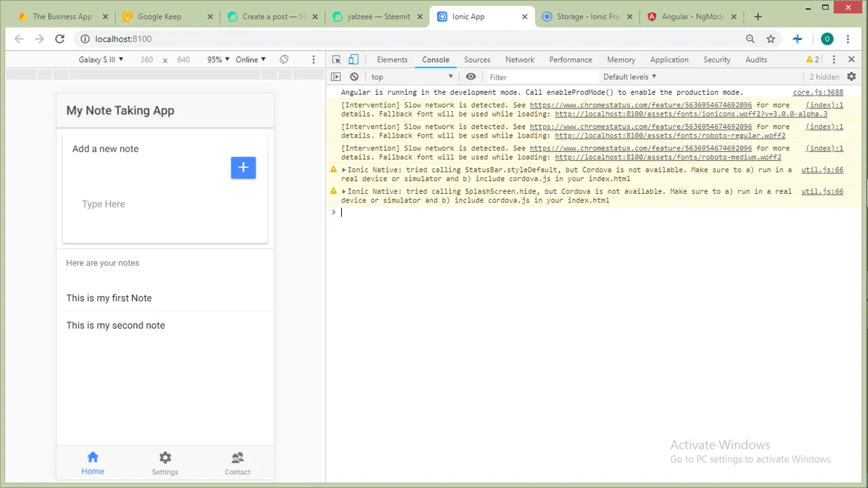The image size is (868, 488).
Task: Bookmark this page with the star
Action: click(x=770, y=39)
